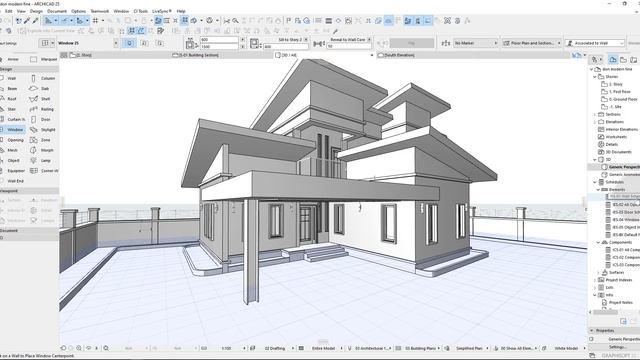Open the Options menu

78,11
